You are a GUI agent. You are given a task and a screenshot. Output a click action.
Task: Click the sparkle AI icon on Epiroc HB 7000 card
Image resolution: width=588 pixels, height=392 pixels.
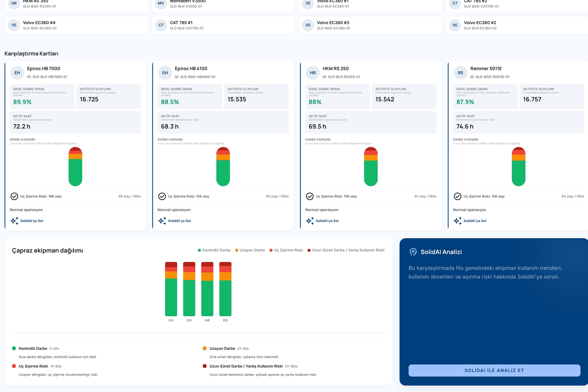tap(14, 221)
